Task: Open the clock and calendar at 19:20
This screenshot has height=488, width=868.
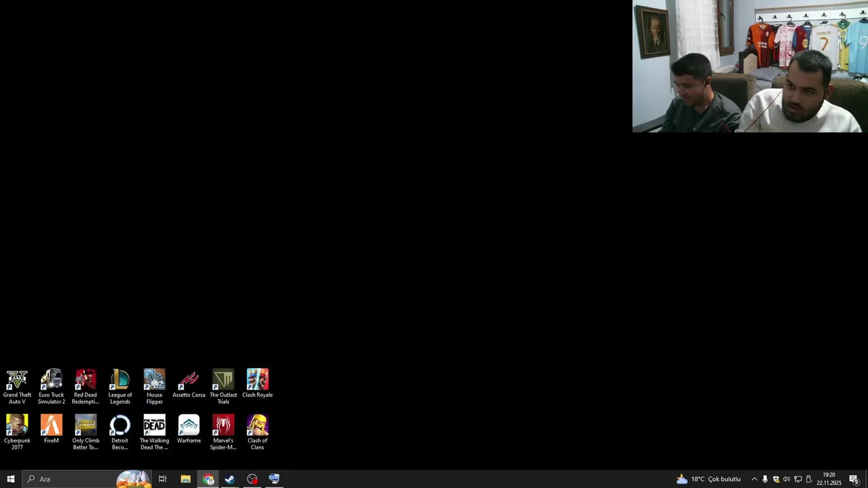Action: click(829, 479)
